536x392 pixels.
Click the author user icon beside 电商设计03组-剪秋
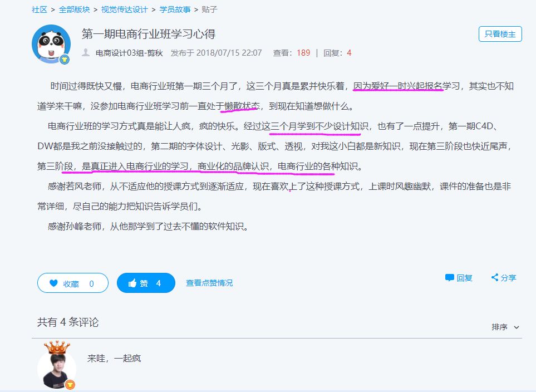[x=86, y=53]
